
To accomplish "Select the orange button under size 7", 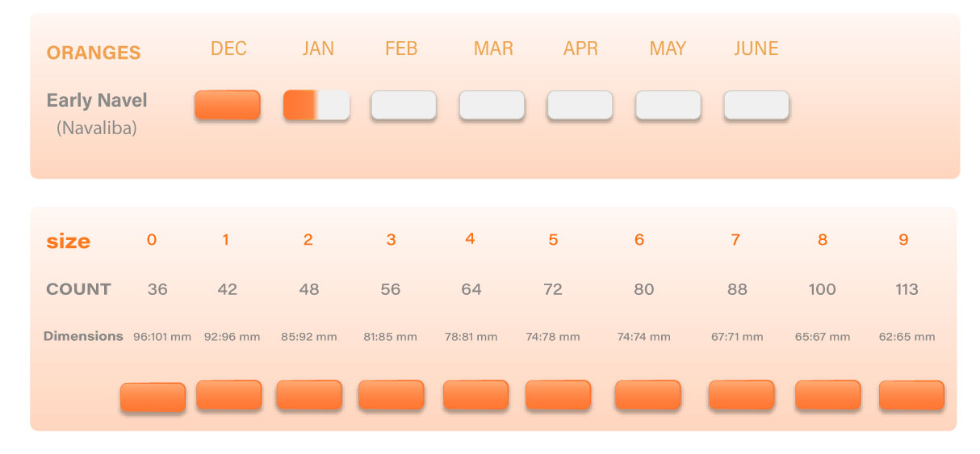I will pyautogui.click(x=741, y=395).
